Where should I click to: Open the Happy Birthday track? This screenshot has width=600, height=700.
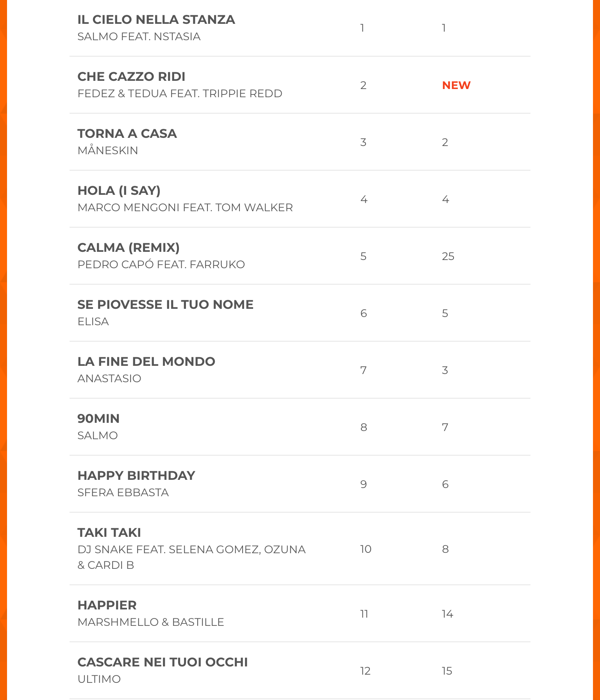[x=136, y=476]
